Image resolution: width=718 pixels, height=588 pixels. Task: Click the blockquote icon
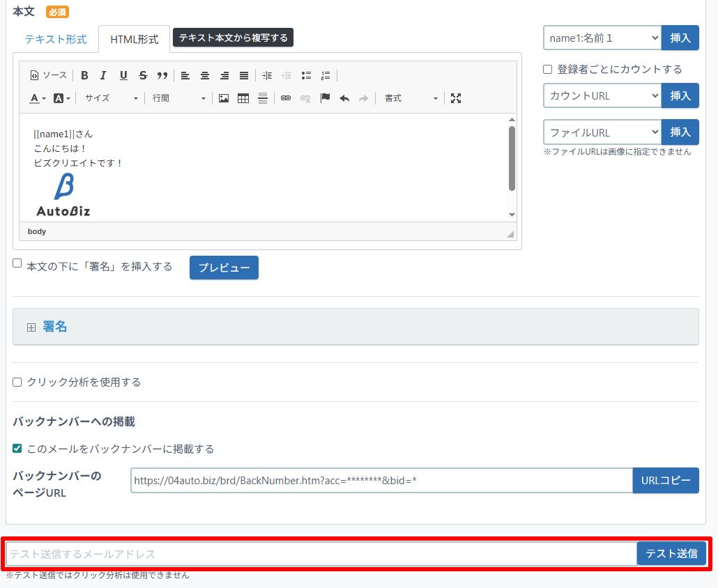(x=162, y=75)
